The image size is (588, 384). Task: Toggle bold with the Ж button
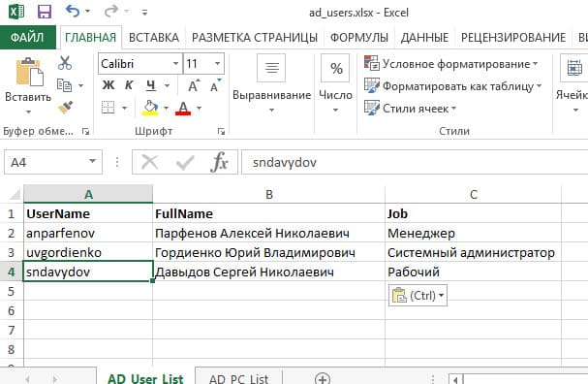point(108,85)
